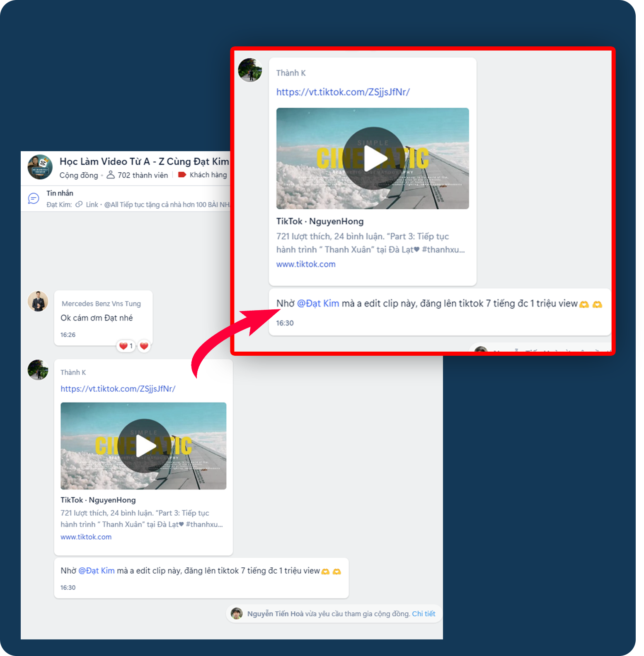This screenshot has height=656, width=644.
Task: Open the 702 thành viên member list
Action: coord(138,175)
